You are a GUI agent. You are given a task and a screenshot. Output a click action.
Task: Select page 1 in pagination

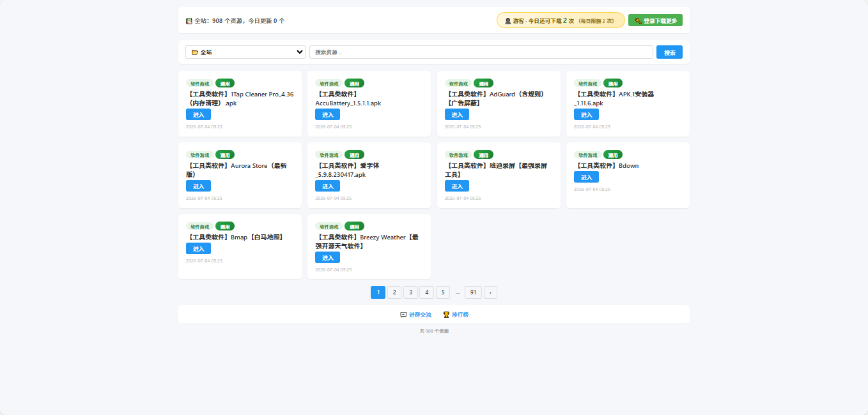tap(378, 292)
